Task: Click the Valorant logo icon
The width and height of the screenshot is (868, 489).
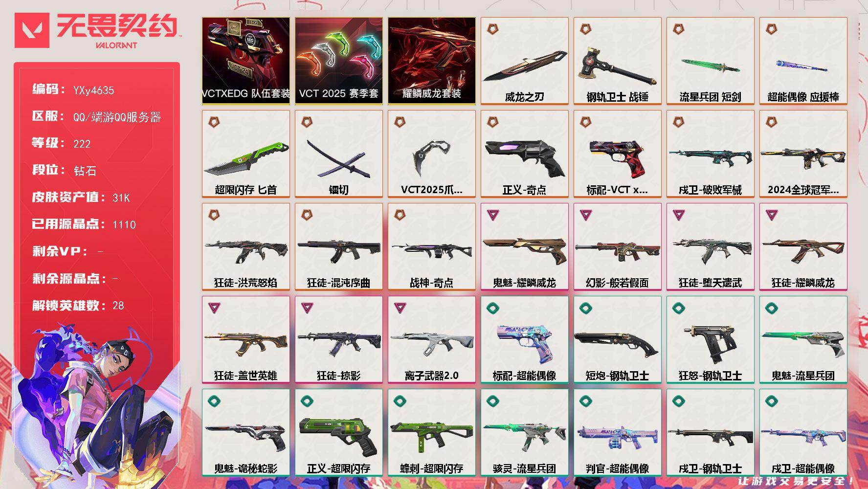Action: tap(32, 30)
